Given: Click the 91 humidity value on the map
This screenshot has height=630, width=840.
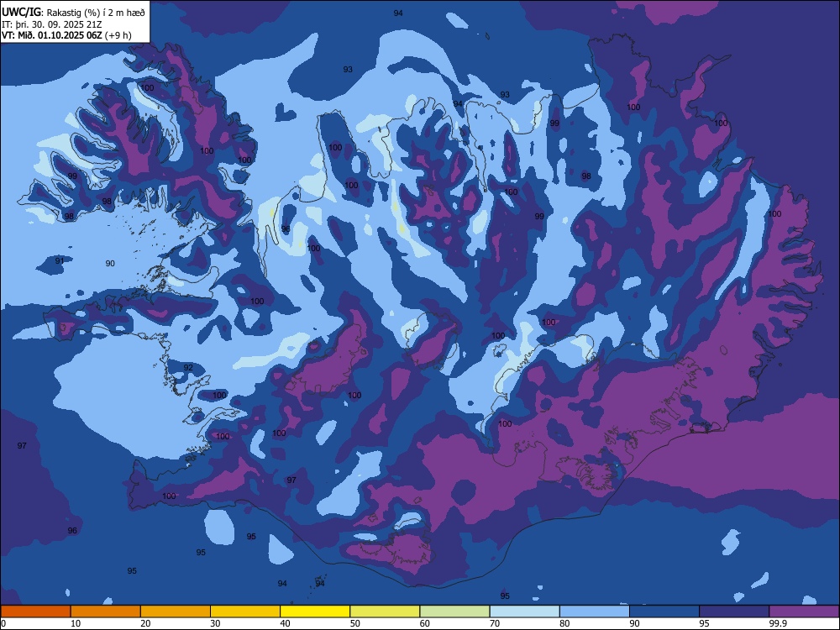Looking at the screenshot, I should click(x=60, y=261).
